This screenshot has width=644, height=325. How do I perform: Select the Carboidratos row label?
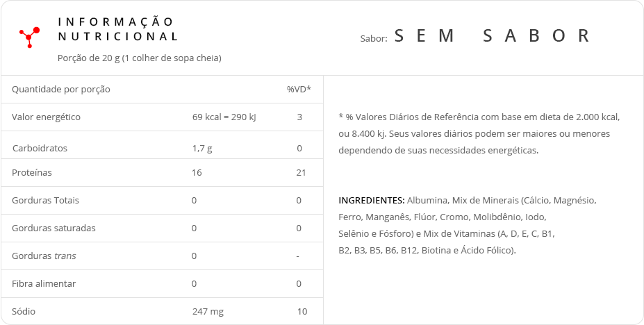[40, 148]
